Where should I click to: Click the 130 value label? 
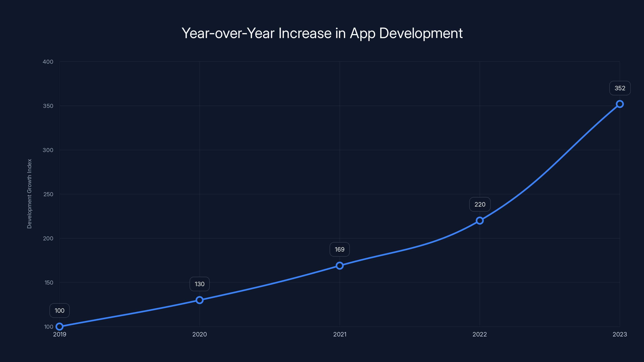pyautogui.click(x=199, y=284)
